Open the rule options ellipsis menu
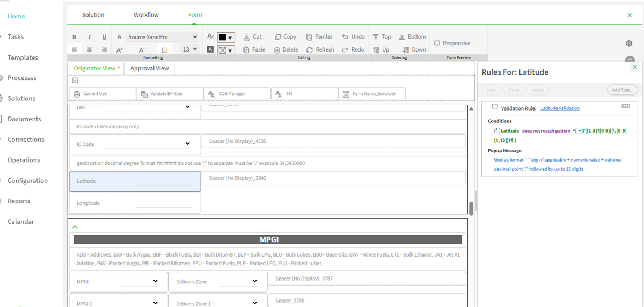This screenshot has width=644, height=307. tap(626, 106)
